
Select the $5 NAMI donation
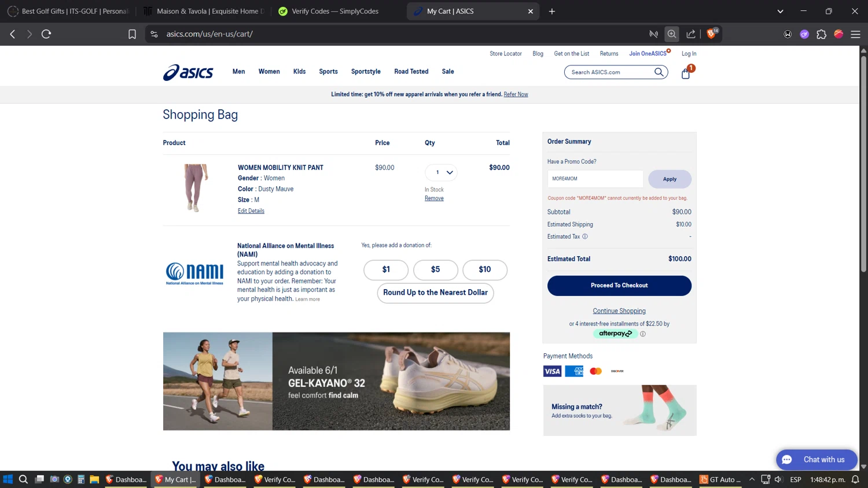(x=436, y=270)
